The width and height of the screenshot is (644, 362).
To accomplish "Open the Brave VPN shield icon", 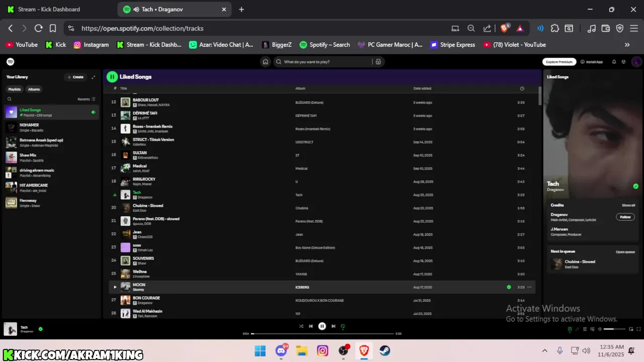I will pyautogui.click(x=620, y=29).
